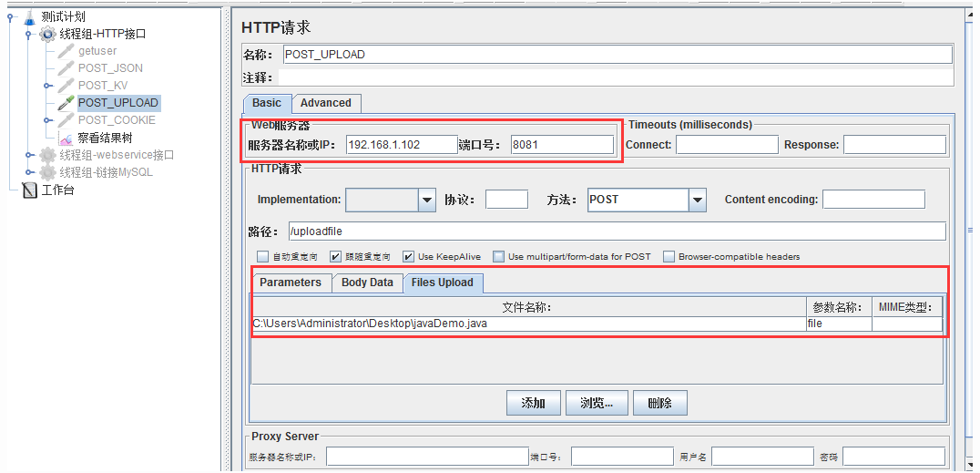Open the Parameters tab
980x473 pixels.
[x=291, y=283]
